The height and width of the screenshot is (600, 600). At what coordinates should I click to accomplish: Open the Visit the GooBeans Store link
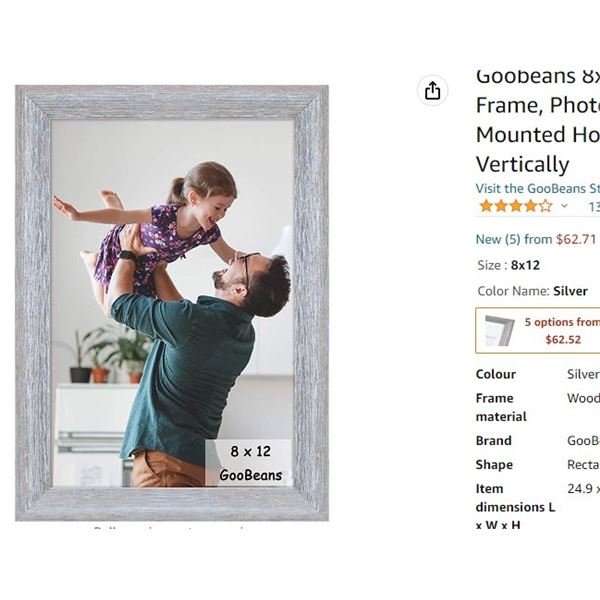[x=538, y=189]
